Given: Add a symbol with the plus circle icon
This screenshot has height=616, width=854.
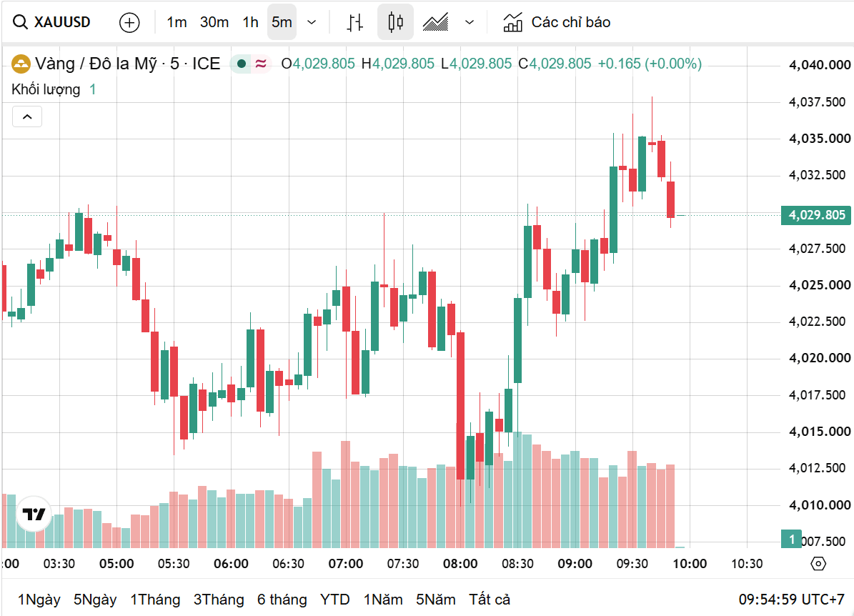Looking at the screenshot, I should point(129,22).
